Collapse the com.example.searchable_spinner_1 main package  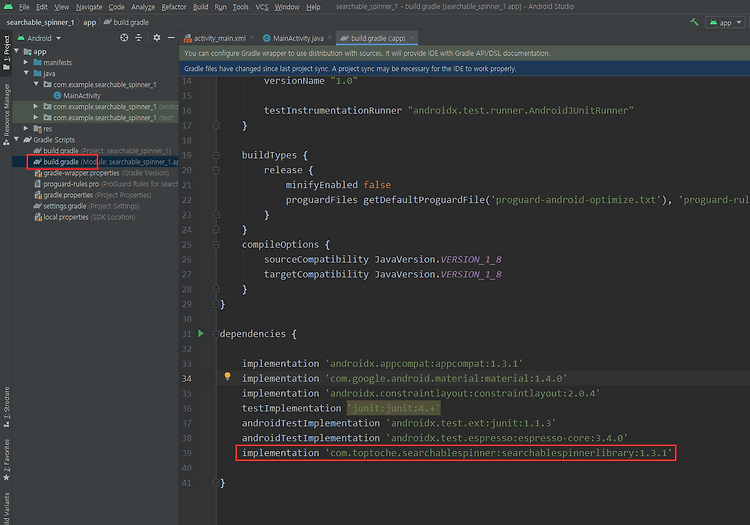point(36,84)
